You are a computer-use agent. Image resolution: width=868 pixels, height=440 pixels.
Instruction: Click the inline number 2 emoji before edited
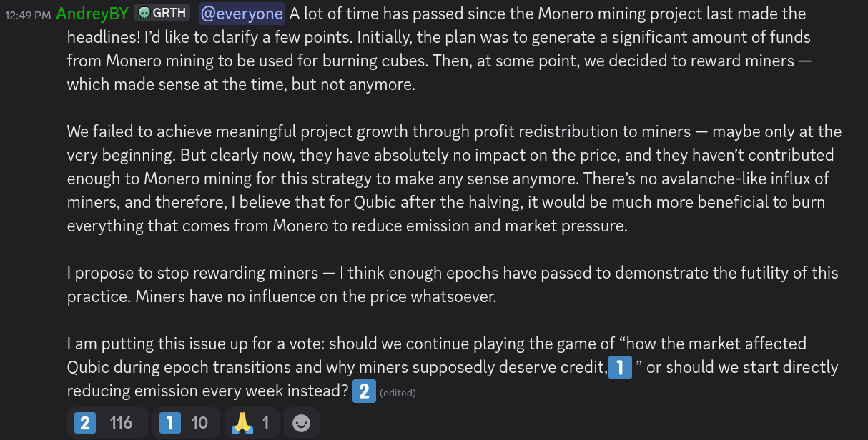[x=364, y=391]
